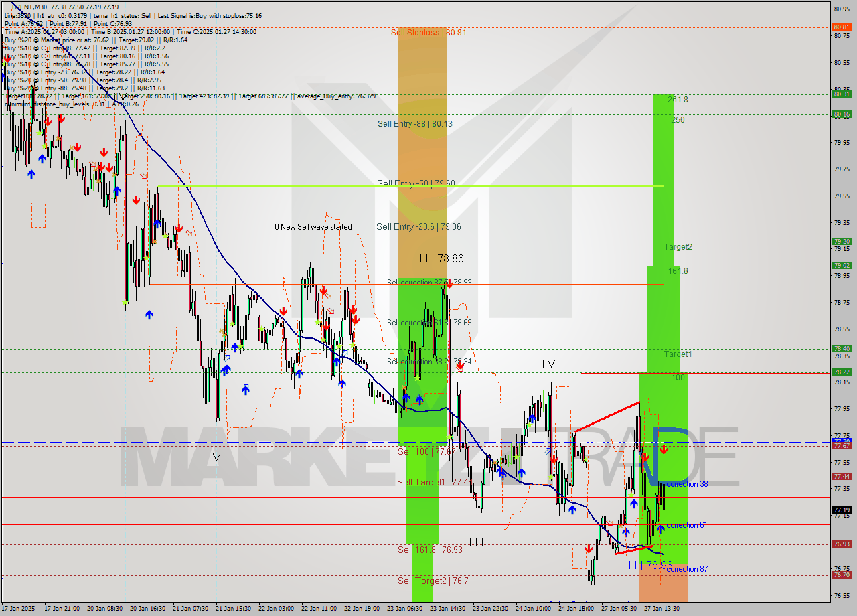Click the 'Sell correction 61.8 | 78.63' label

(429, 322)
